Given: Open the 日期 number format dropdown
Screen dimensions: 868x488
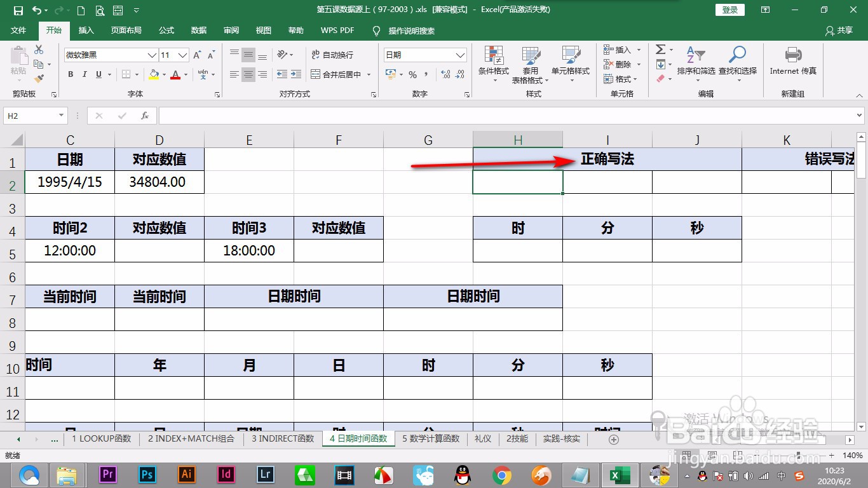Looking at the screenshot, I should point(462,55).
